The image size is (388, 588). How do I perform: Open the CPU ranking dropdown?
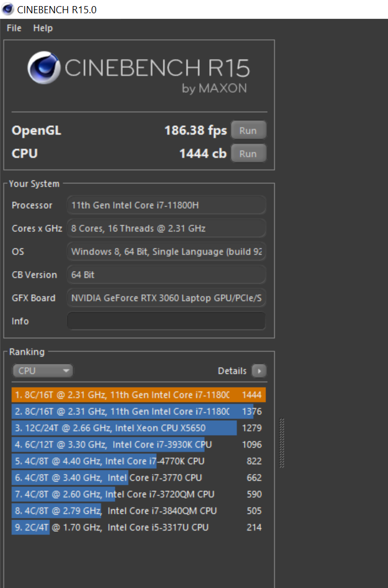pyautogui.click(x=42, y=371)
